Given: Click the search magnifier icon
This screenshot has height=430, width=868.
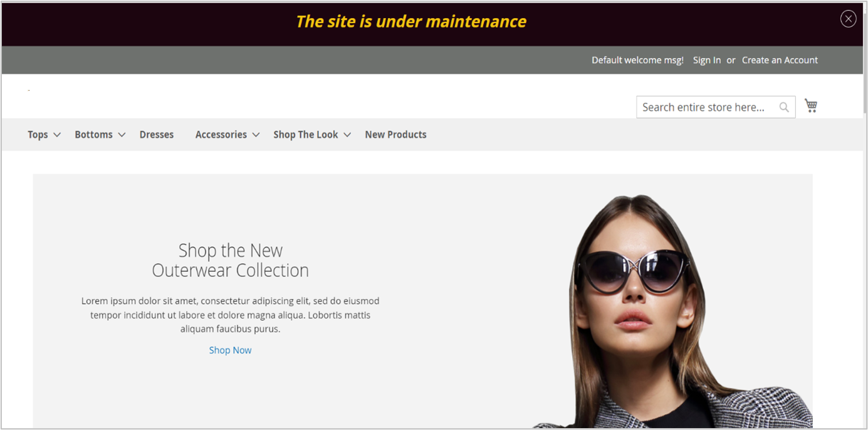Looking at the screenshot, I should pos(783,107).
